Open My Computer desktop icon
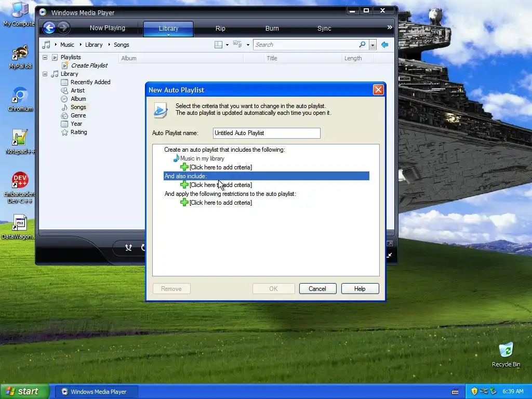The image size is (532, 399). pyautogui.click(x=19, y=14)
